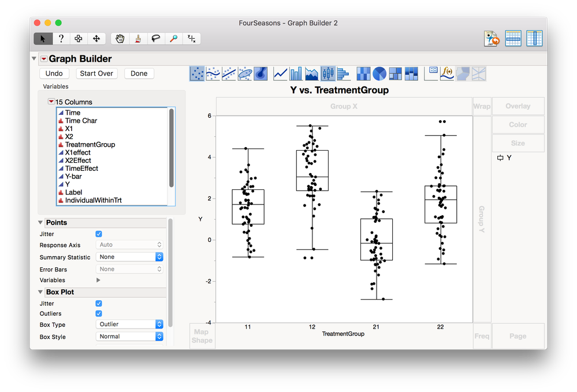
Task: Add the Smoother graph element
Action: [x=213, y=73]
